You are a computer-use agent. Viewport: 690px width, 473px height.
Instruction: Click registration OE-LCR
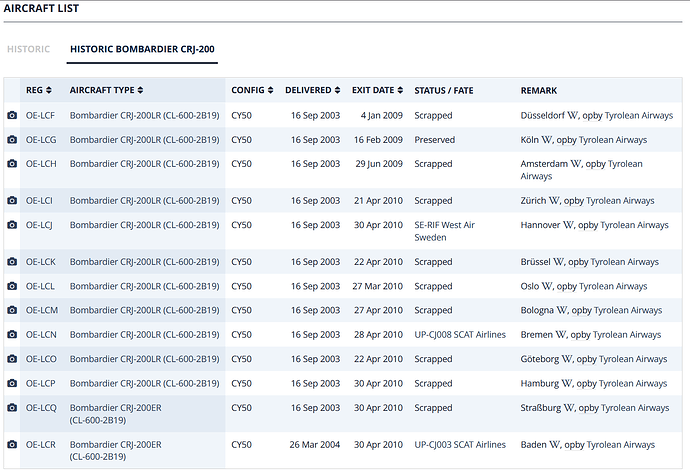[41, 444]
